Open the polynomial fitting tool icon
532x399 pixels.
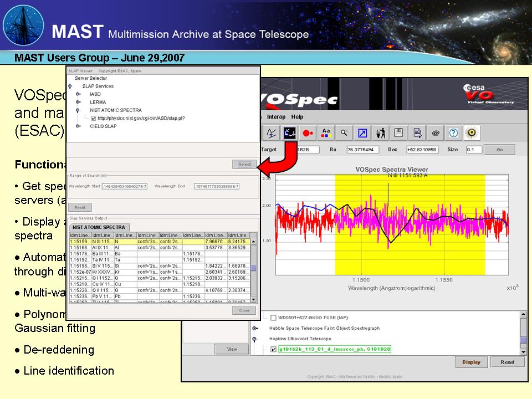tap(271, 133)
